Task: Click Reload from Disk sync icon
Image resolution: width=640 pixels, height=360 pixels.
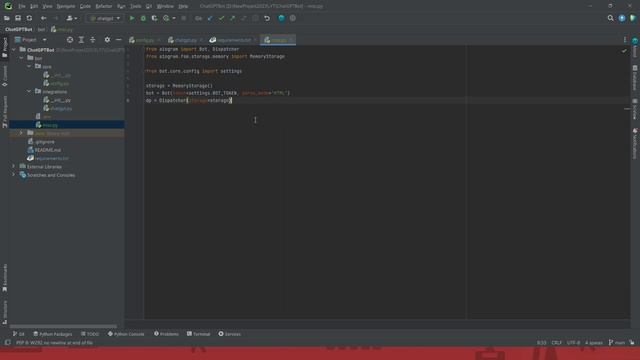Action: coord(29,18)
